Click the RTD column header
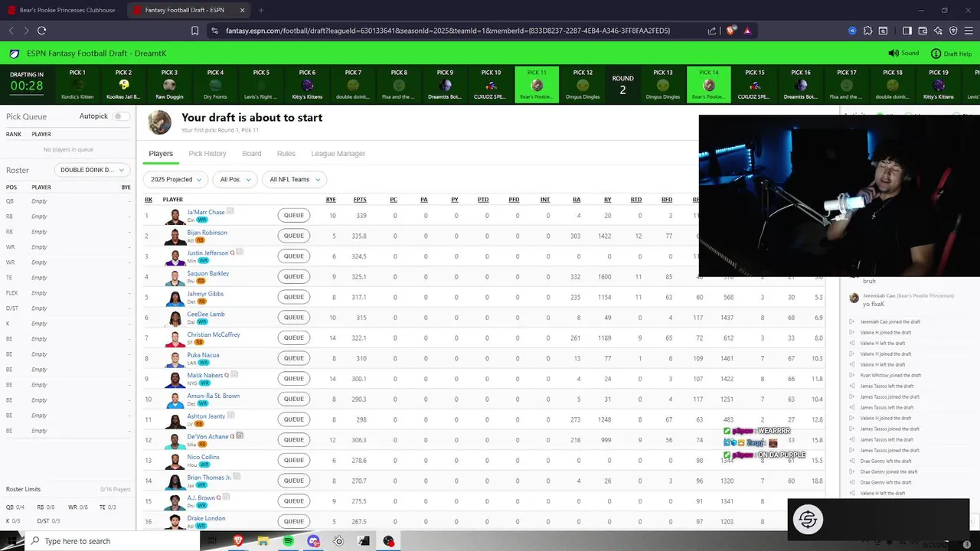Image resolution: width=980 pixels, height=551 pixels. pos(636,200)
